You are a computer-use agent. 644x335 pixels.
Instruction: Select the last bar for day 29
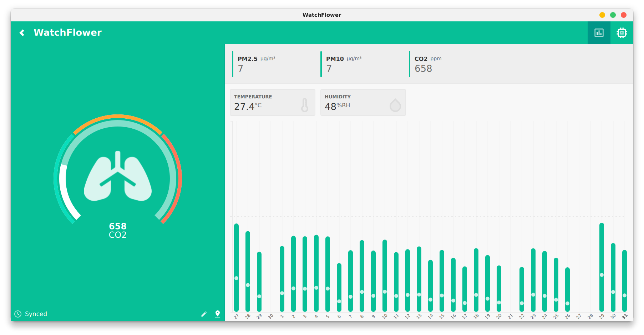602,267
